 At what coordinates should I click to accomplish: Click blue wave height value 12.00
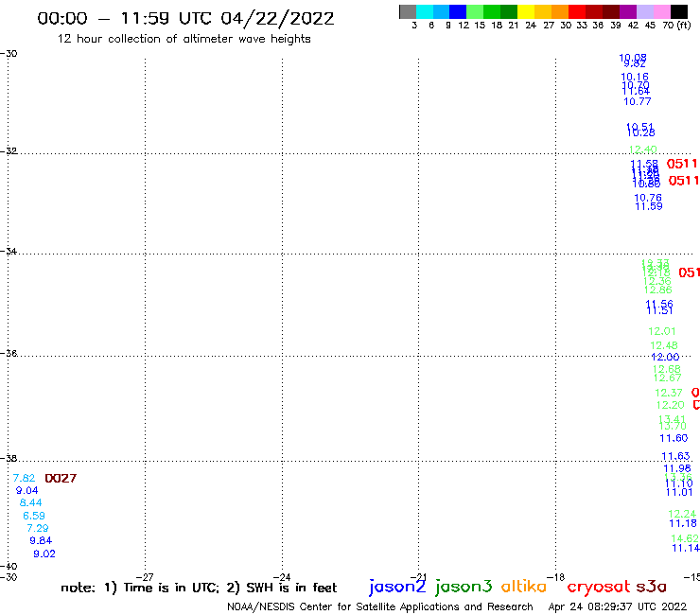[x=665, y=358]
